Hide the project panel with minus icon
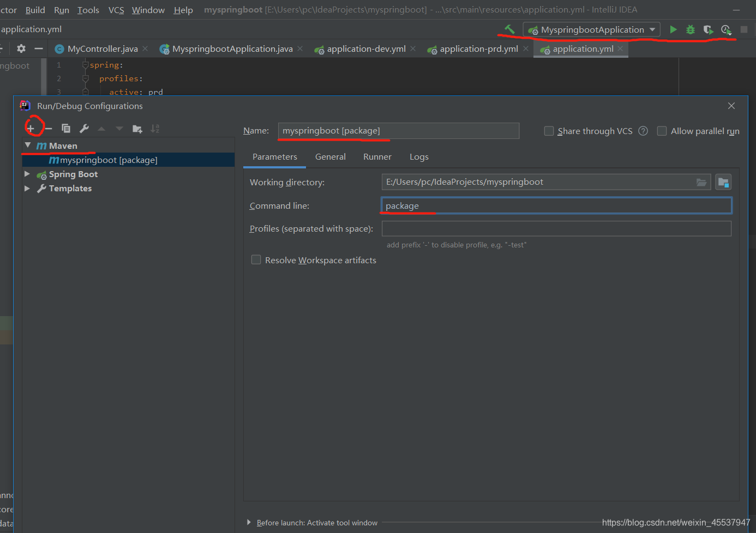756x533 pixels. 39,49
